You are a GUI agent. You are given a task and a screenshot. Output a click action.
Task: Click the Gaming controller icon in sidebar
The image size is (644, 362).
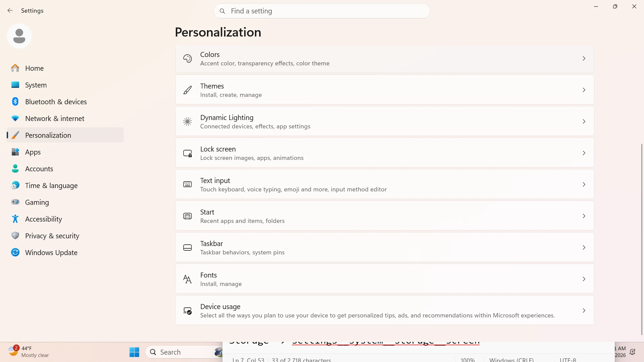click(x=15, y=202)
